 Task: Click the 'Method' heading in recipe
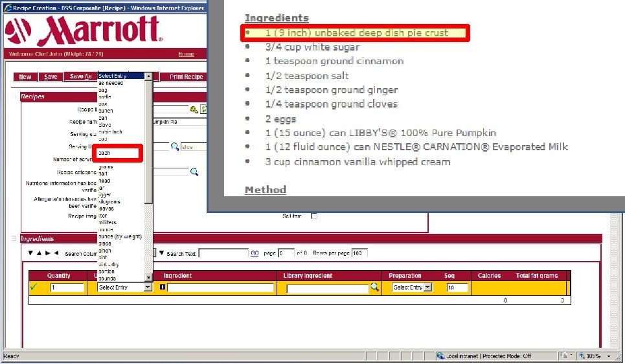click(266, 189)
